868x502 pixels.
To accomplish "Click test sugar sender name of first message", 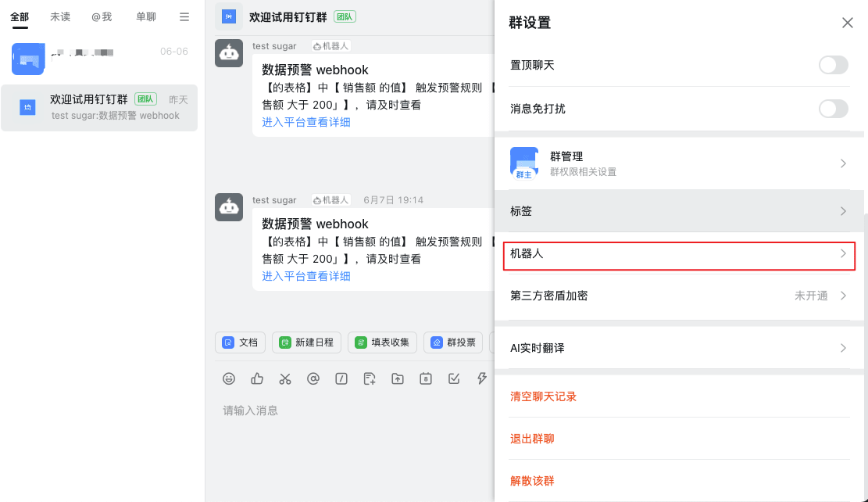I will click(x=274, y=46).
